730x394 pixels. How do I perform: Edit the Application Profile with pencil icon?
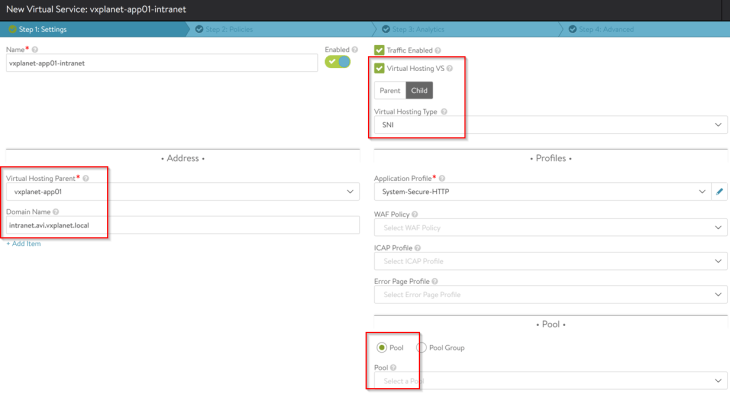tap(719, 191)
